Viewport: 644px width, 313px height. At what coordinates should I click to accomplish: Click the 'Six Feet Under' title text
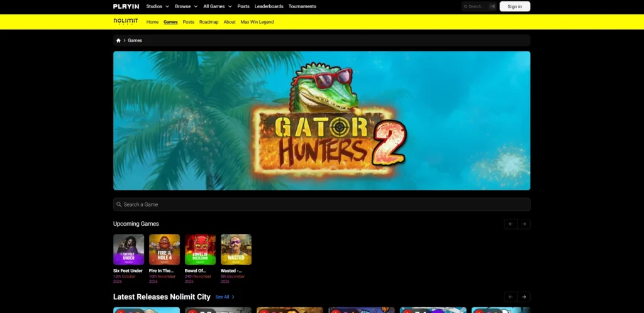[x=128, y=271]
